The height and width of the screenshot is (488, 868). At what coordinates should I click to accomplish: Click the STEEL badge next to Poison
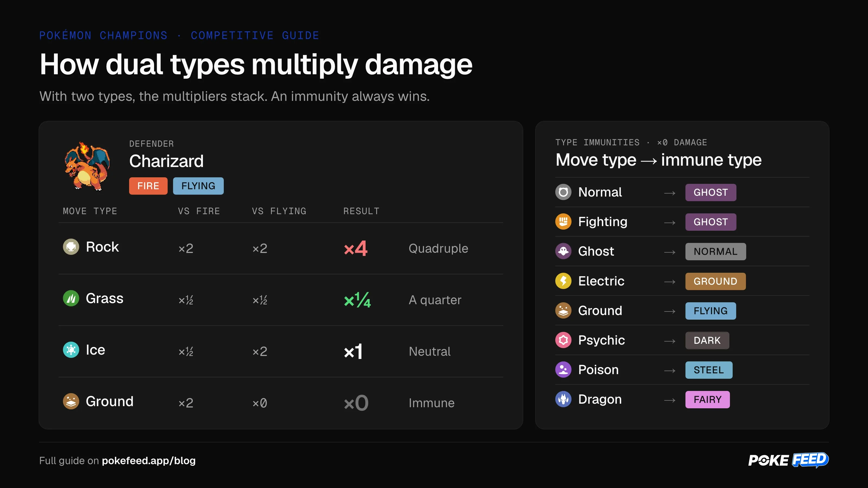click(x=709, y=370)
